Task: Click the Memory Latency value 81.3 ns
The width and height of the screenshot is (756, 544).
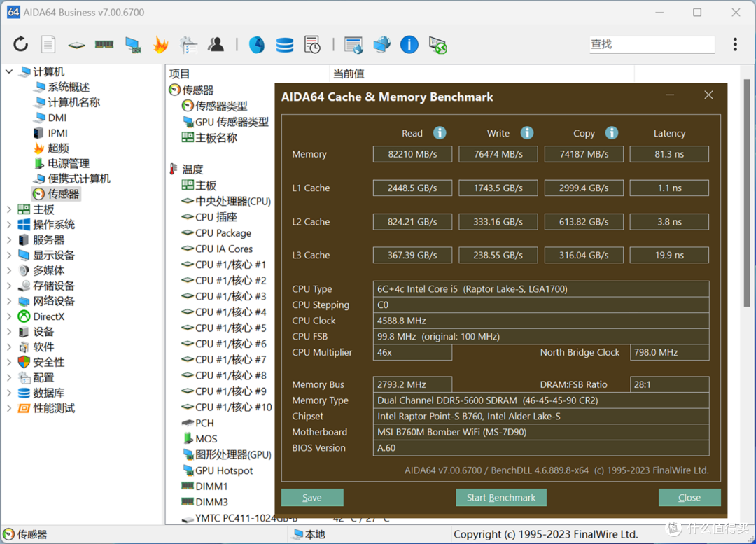Action: [669, 154]
